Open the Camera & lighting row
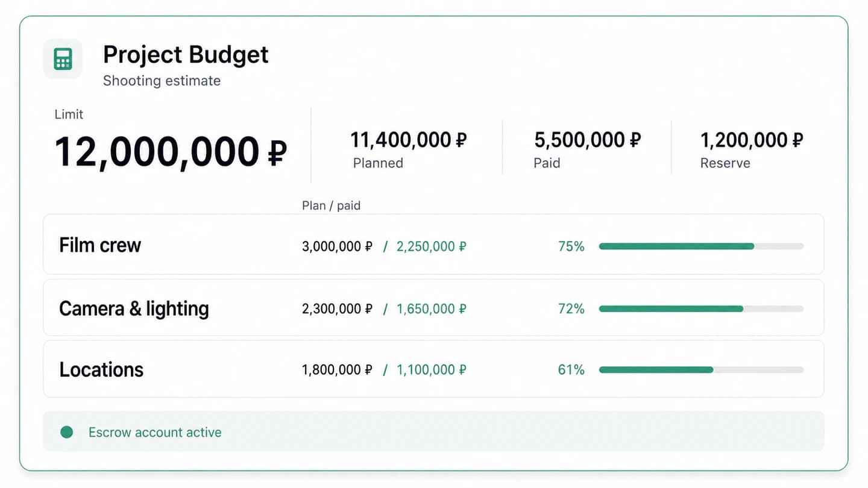Screen dimensions: 868x488 pos(433,307)
